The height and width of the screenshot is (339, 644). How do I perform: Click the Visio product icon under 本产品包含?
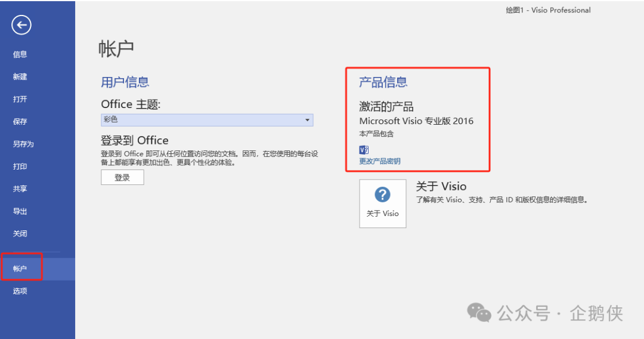(x=364, y=150)
